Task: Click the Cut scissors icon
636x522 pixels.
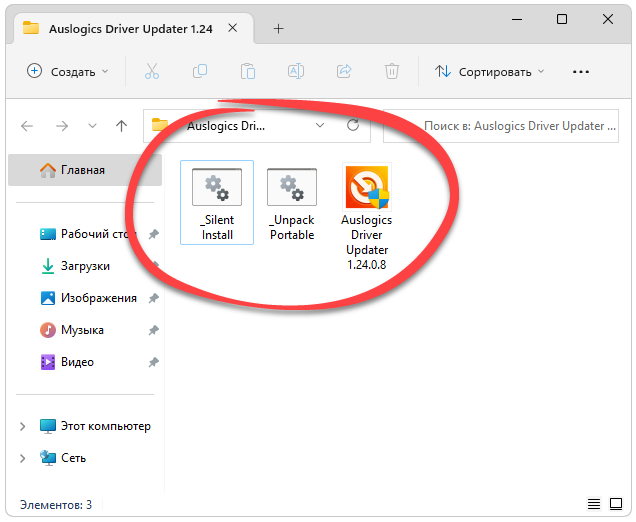Action: point(152,71)
